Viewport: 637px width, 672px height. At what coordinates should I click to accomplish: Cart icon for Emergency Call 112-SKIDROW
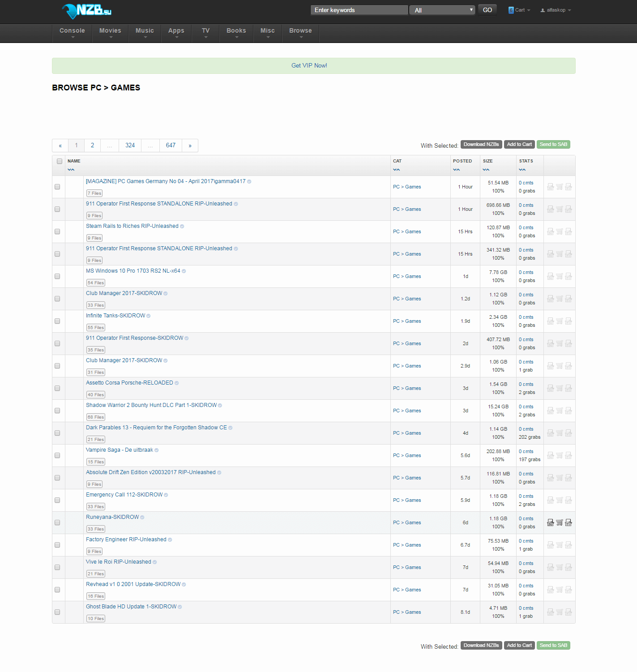560,500
